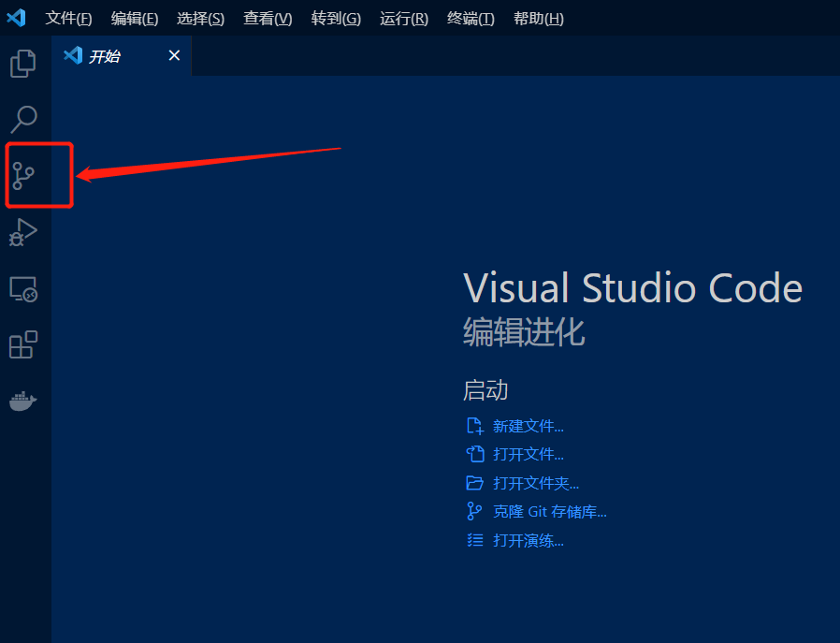Open the 查看(V) menu
The height and width of the screenshot is (643, 840).
coord(268,19)
